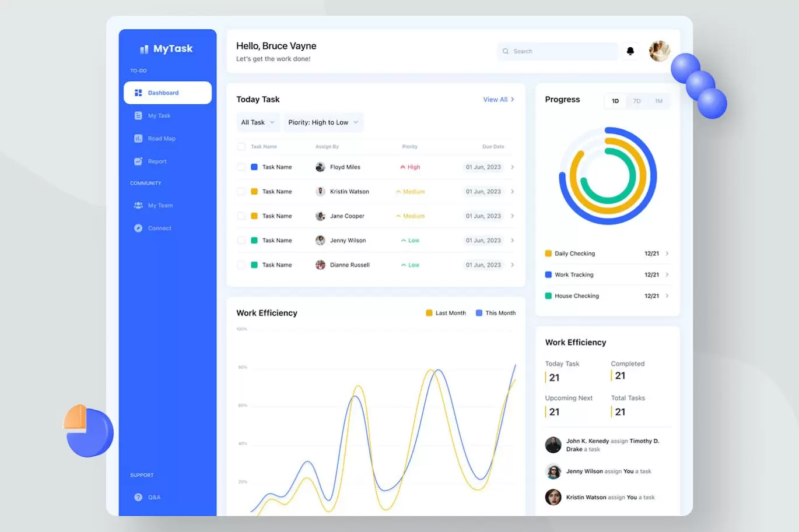Toggle the Last Month chart legend

[446, 313]
